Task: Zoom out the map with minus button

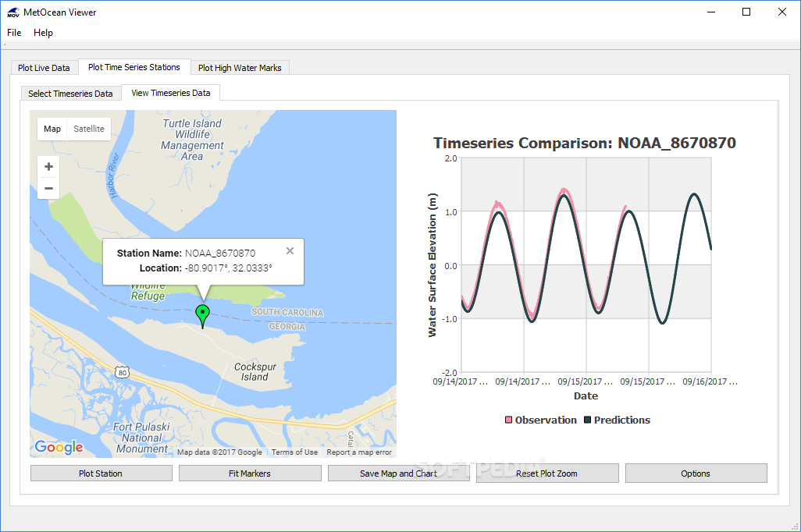Action: [48, 189]
